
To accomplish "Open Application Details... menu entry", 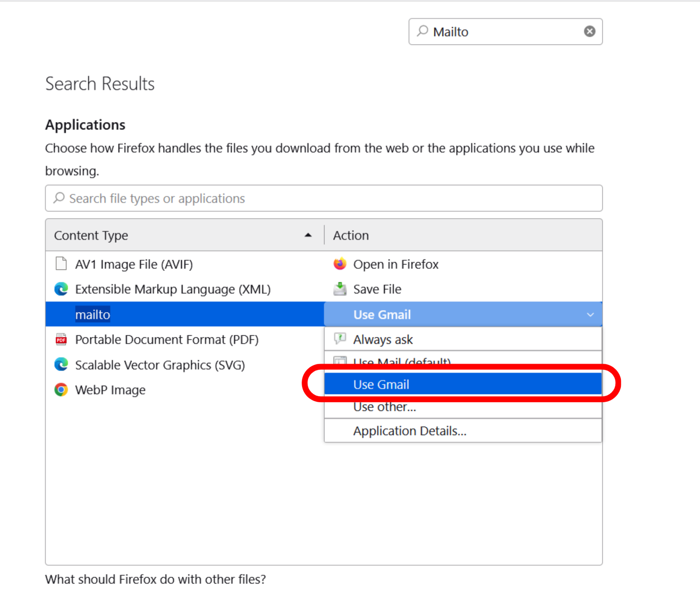I will point(409,431).
